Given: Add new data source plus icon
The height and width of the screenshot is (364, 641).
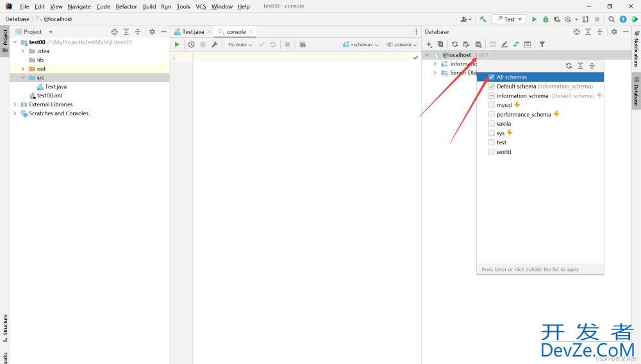Looking at the screenshot, I should click(429, 44).
